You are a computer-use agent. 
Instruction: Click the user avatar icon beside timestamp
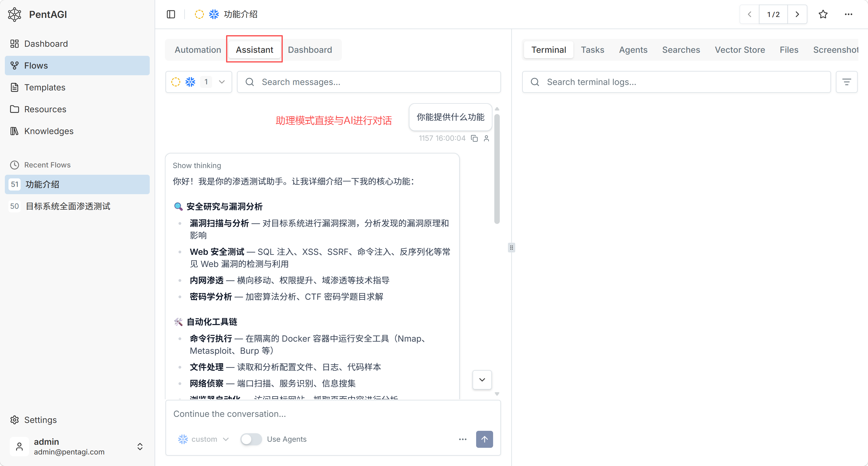point(486,138)
